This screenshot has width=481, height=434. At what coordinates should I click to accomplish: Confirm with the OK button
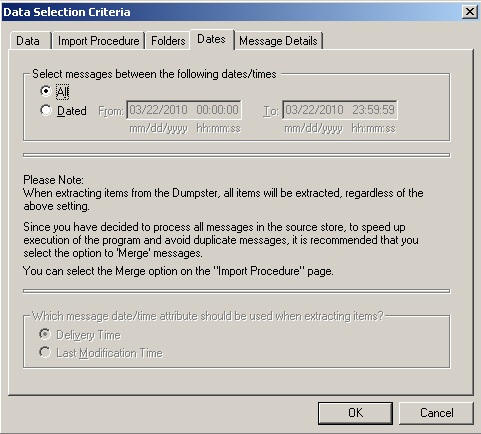(355, 413)
